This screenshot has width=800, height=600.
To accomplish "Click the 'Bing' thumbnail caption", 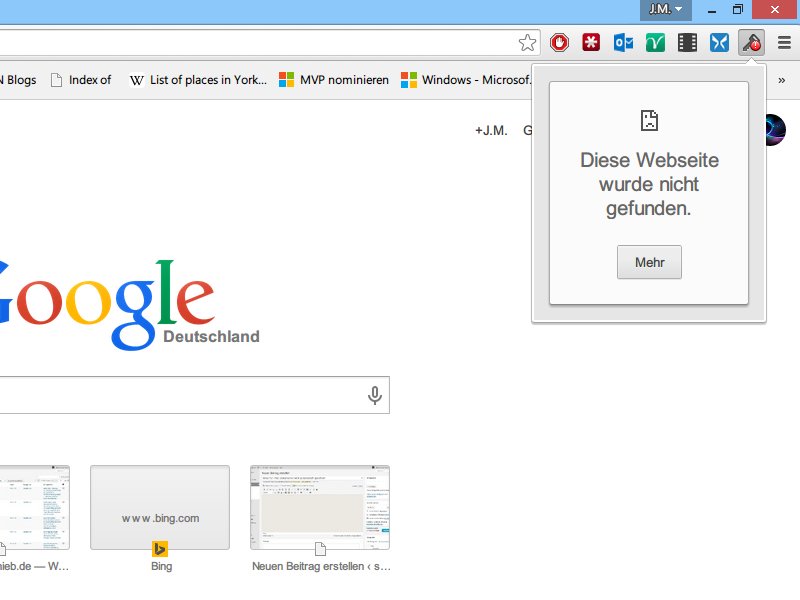I will pos(161,566).
